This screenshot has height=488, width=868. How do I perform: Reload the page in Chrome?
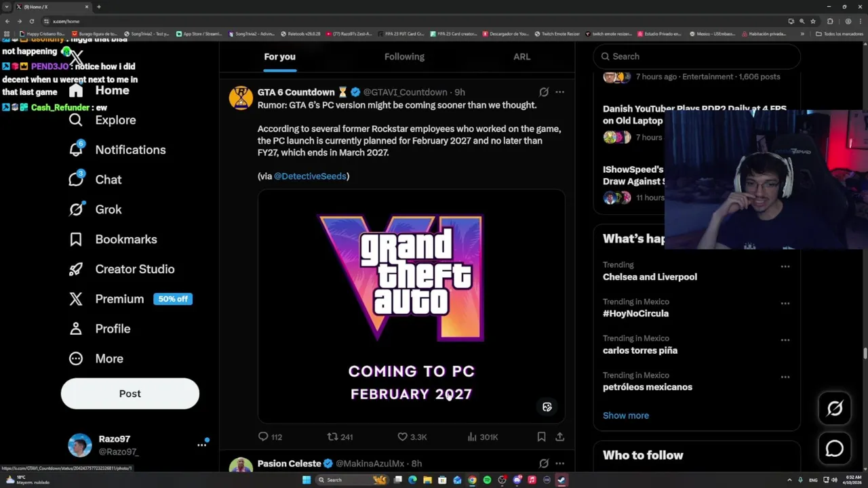(x=31, y=21)
